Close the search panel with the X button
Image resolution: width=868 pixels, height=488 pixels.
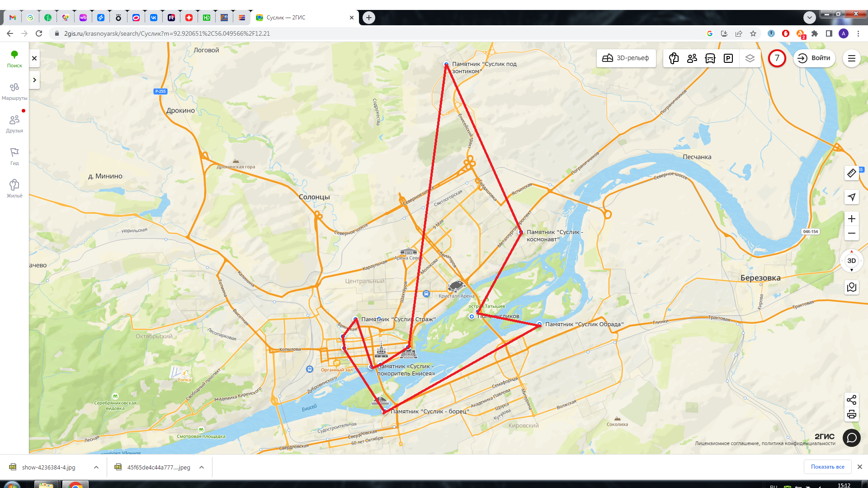tap(34, 58)
